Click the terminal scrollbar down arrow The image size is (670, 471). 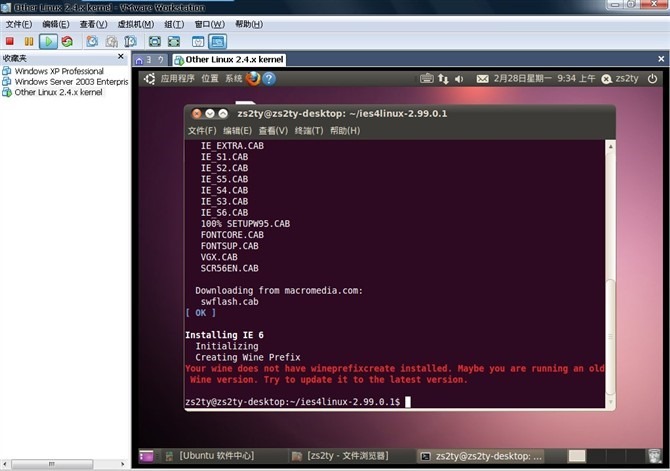point(611,402)
